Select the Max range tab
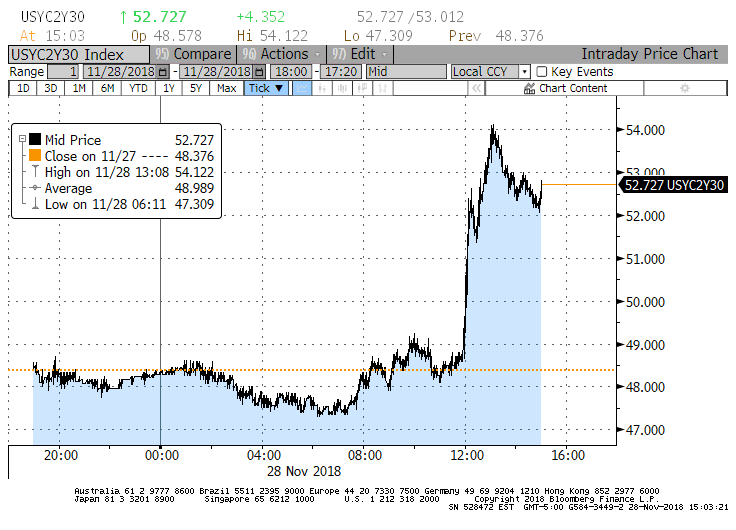Viewport: 736px width, 530px height. click(226, 88)
